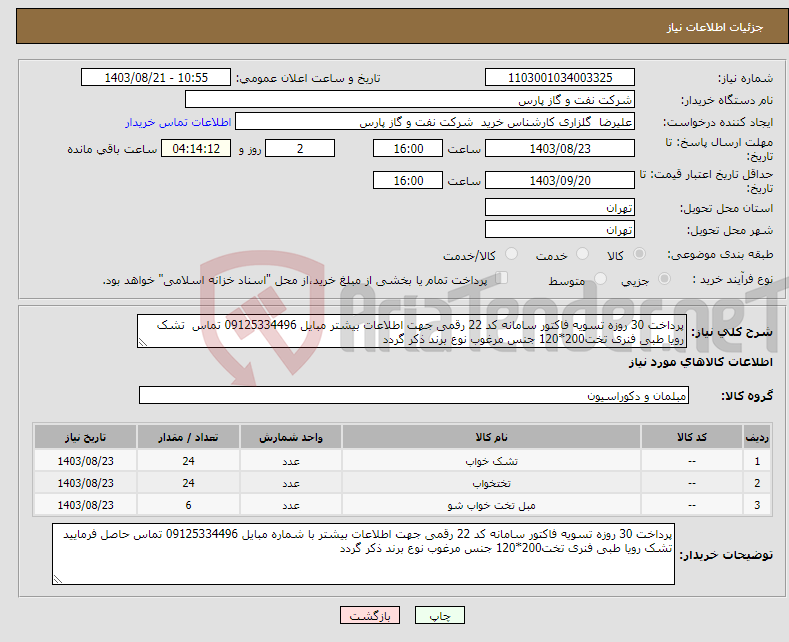The width and height of the screenshot is (789, 642).
Task: Click the announcement date field 1403/08/21 - 10:55
Action: click(156, 77)
